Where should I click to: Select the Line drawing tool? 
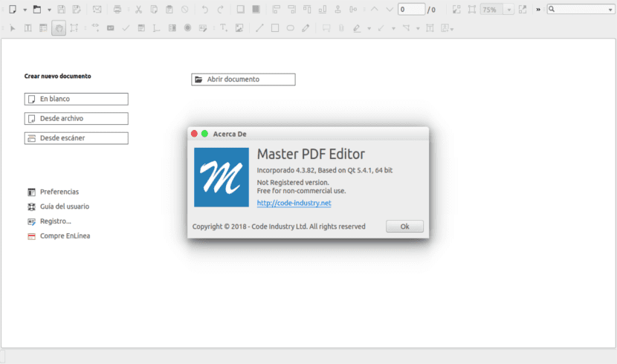click(x=259, y=28)
